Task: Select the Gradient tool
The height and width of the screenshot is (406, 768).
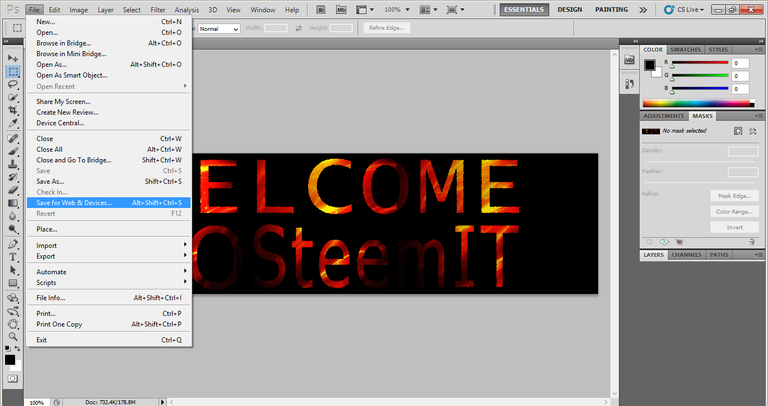Action: click(13, 203)
